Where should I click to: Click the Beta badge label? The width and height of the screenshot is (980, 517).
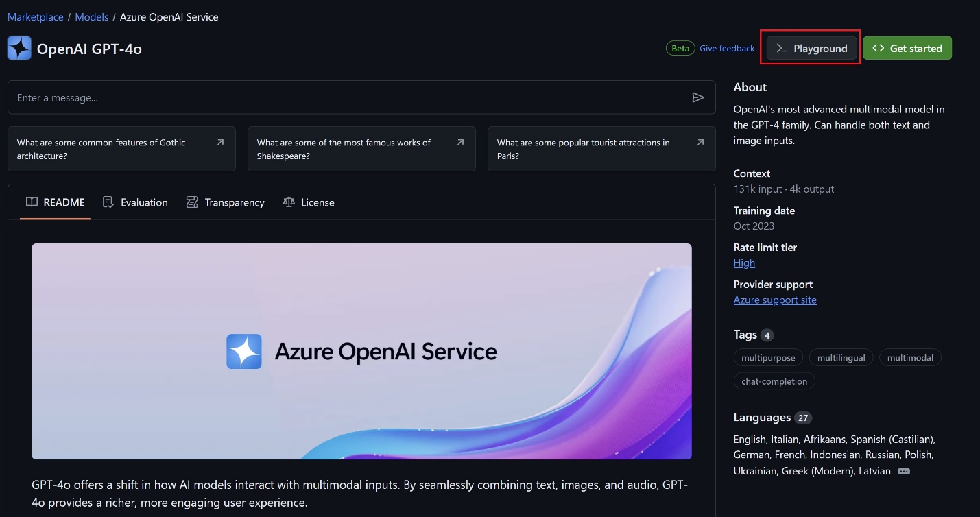pyautogui.click(x=680, y=48)
